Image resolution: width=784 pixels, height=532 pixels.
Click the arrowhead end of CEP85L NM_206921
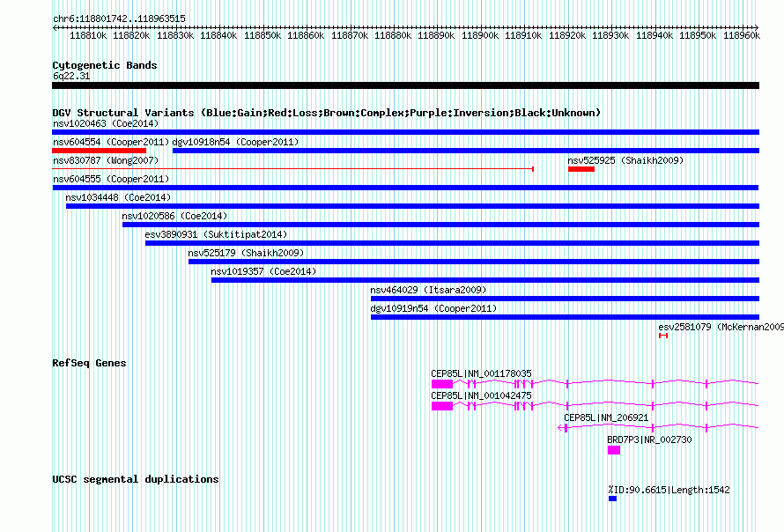pos(560,428)
